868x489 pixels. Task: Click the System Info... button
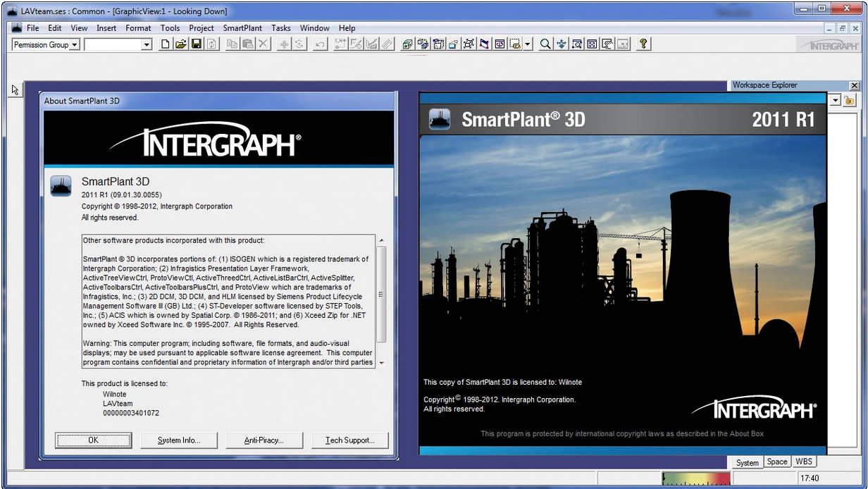pos(179,440)
